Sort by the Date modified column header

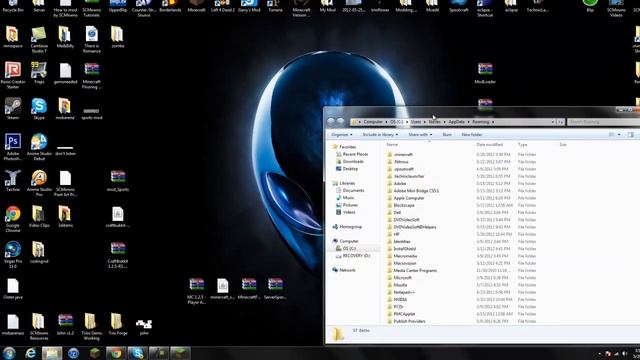coord(489,144)
